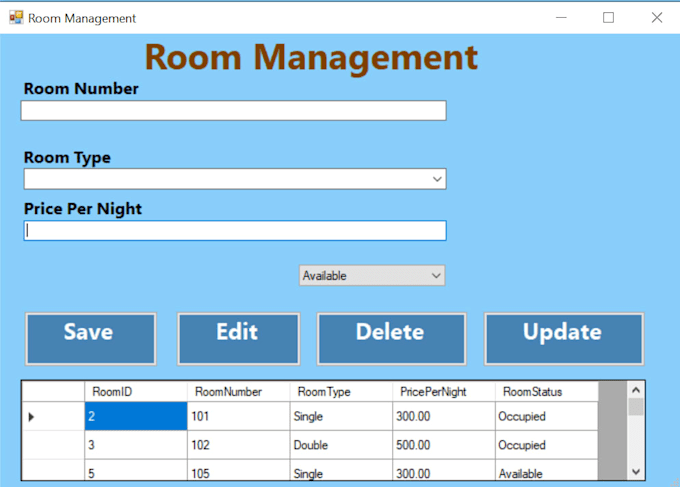Click the Occupied status cell for room 102

pos(546,445)
